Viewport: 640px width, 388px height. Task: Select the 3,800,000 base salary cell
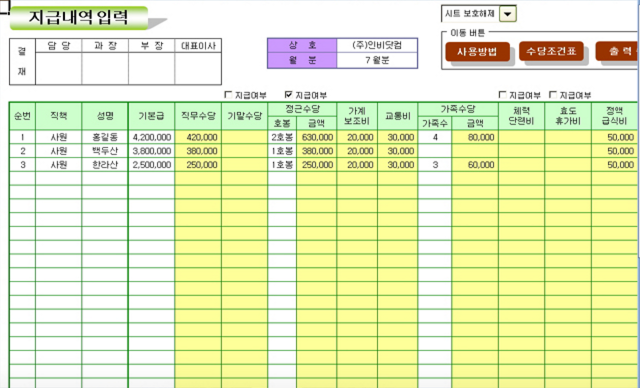coord(151,151)
